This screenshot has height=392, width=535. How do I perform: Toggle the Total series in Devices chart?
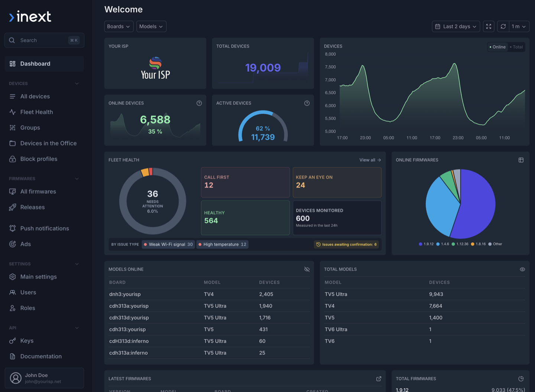[x=516, y=47]
